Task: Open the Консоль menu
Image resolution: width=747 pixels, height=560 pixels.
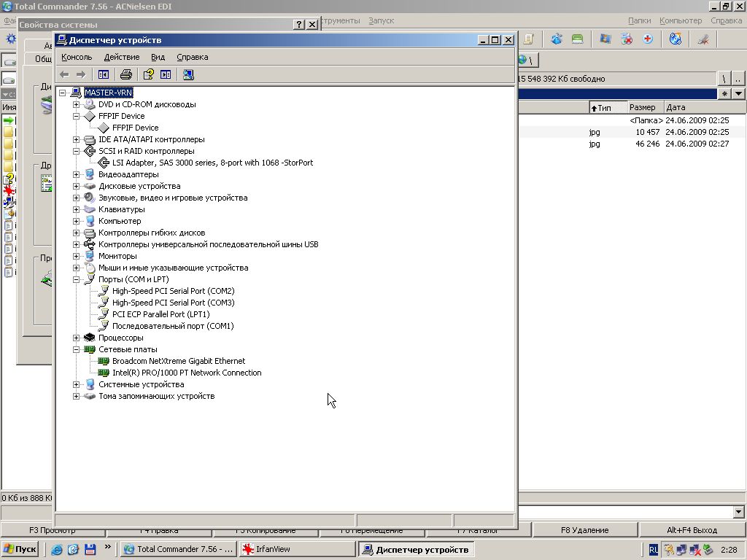Action: (x=77, y=57)
